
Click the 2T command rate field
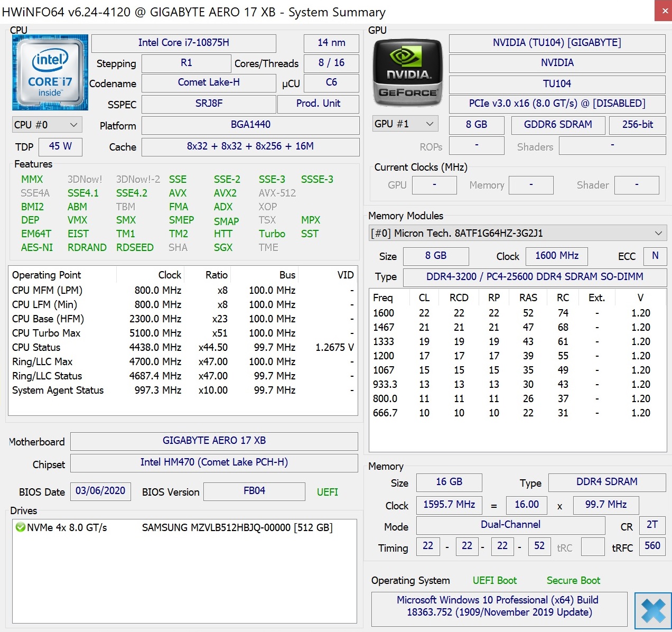(x=652, y=525)
